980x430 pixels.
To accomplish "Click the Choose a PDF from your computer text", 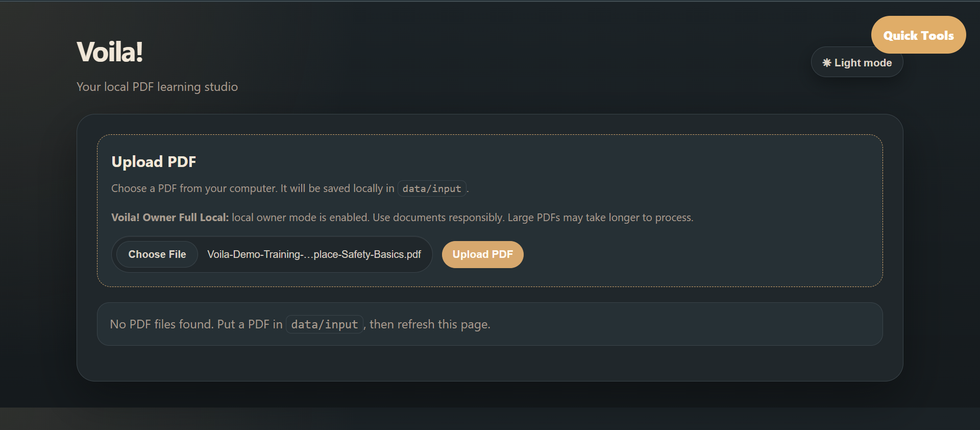I will click(194, 188).
